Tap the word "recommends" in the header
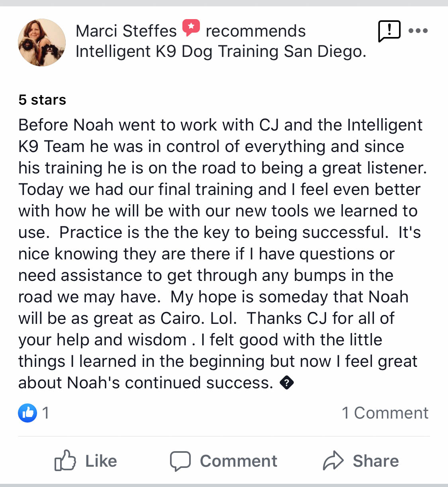 coord(256,31)
